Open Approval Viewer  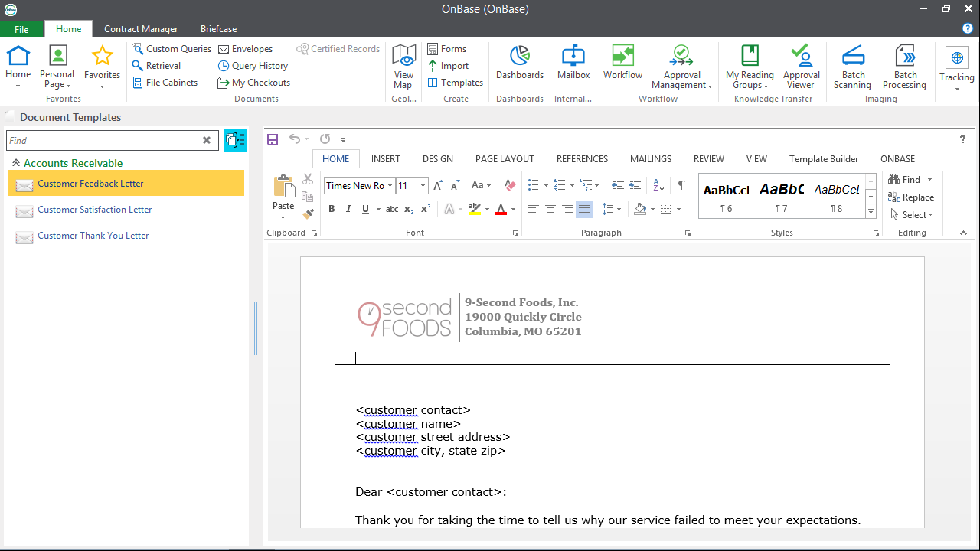802,67
